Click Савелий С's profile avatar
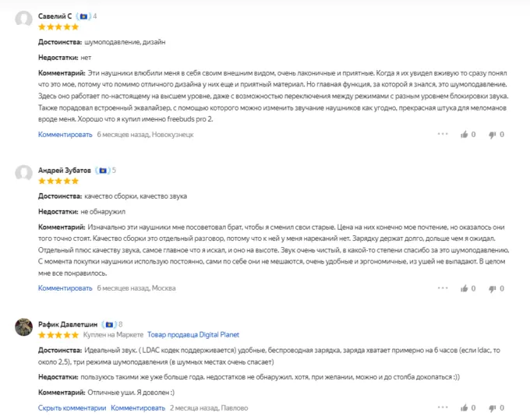Image resolution: width=530 pixels, height=420 pixels. click(x=23, y=19)
